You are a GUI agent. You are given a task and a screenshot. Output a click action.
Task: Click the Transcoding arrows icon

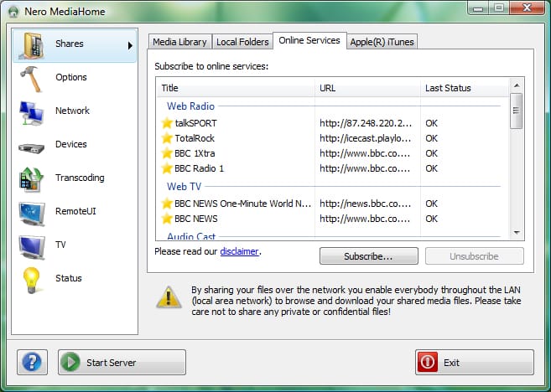[x=31, y=180]
